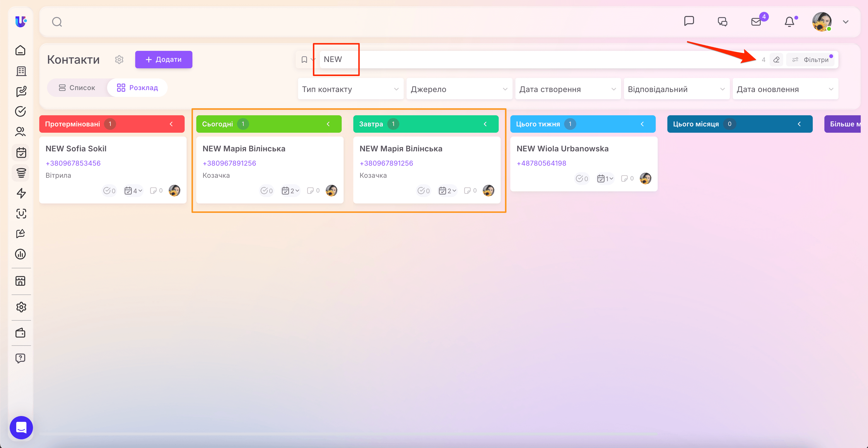868x448 pixels.
Task: Collapse the Цього місяця column
Action: click(x=799, y=124)
